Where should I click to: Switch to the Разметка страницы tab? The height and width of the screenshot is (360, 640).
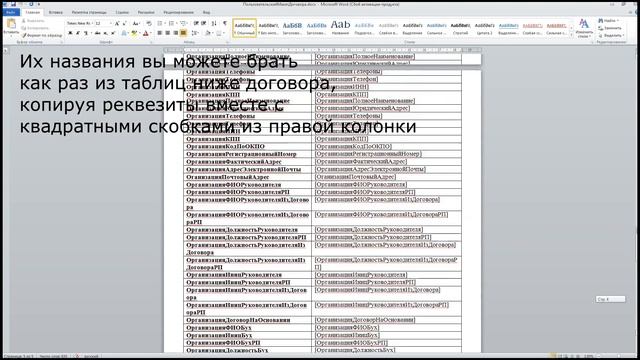click(89, 12)
